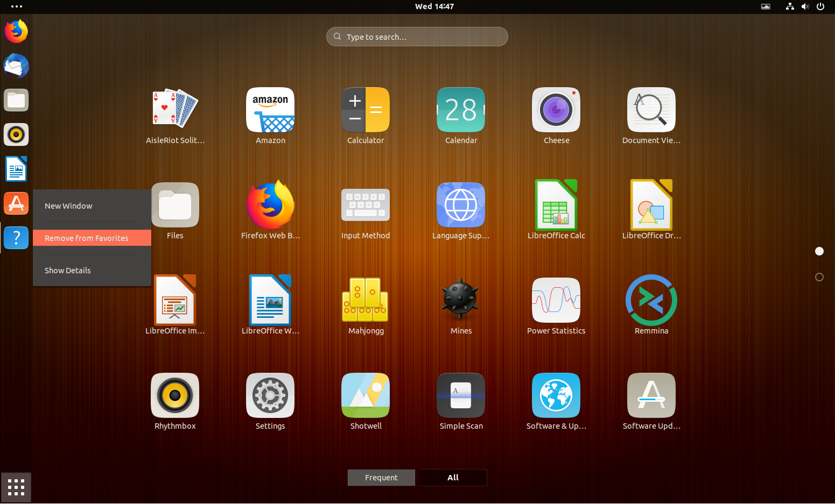Launch Rhythmbox music player
Screen dimensions: 835x504
(175, 395)
